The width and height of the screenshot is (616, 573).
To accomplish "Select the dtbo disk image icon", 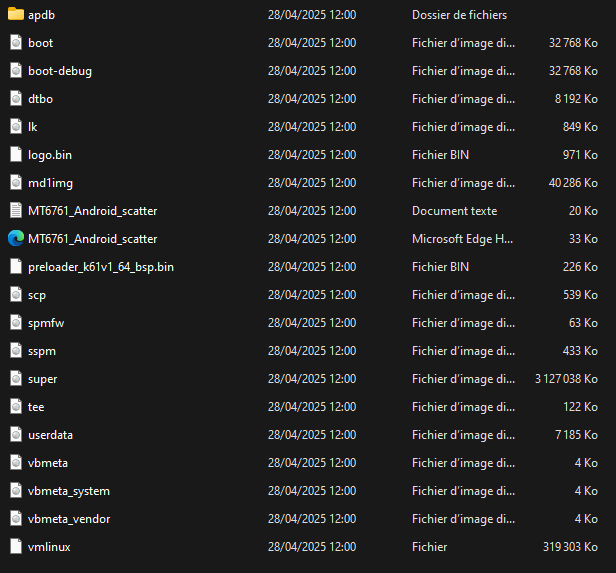I will [16, 98].
